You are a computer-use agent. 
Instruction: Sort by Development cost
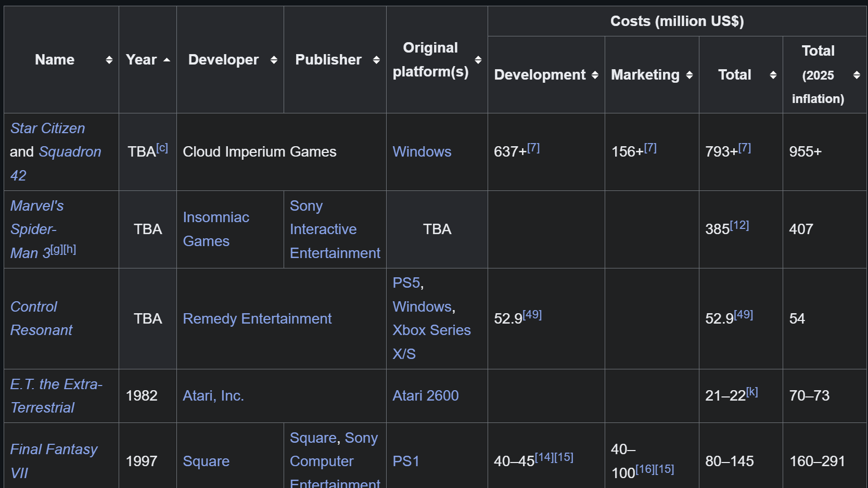coord(595,75)
